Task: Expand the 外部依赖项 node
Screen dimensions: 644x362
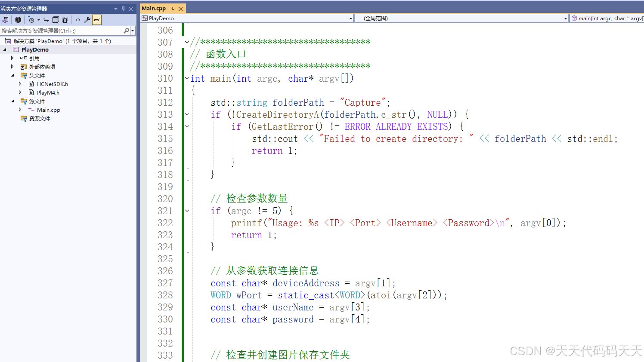Action: click(12, 67)
